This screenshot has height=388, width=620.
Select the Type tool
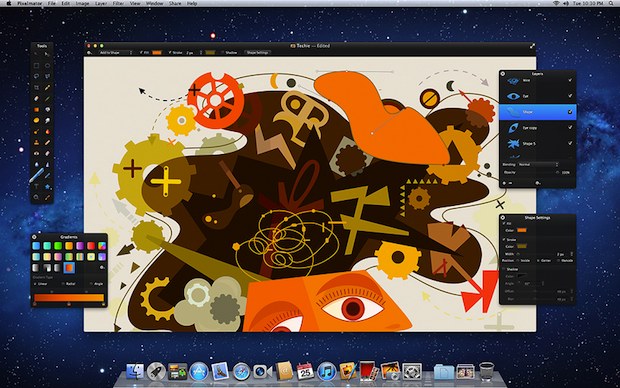(x=36, y=186)
